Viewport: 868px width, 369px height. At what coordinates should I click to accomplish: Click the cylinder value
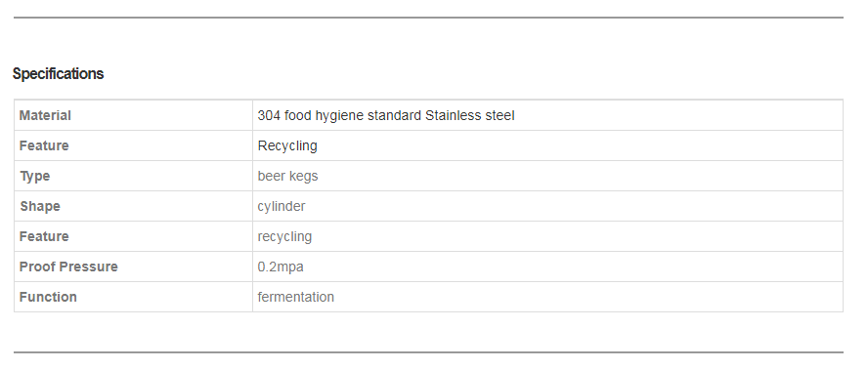tap(282, 206)
